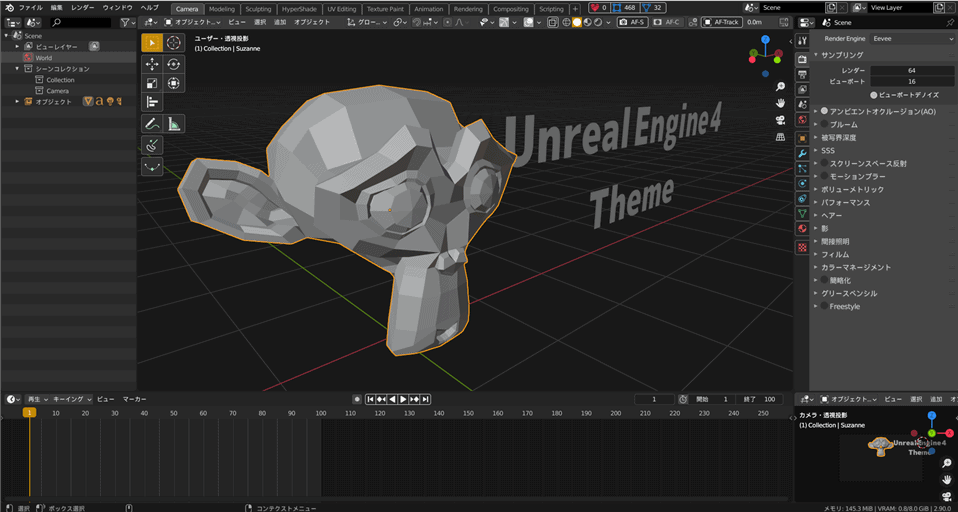The width and height of the screenshot is (958, 512).
Task: Select the Measure ruler tool
Action: pyautogui.click(x=174, y=124)
